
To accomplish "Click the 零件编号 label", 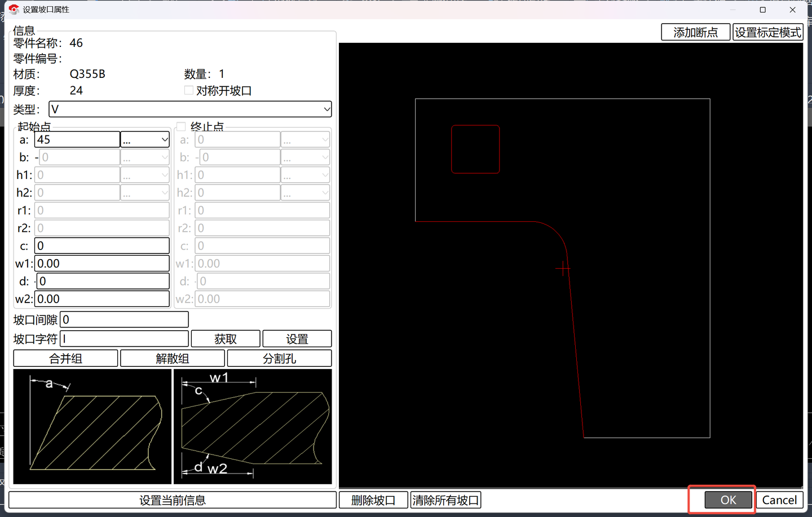I will point(38,59).
